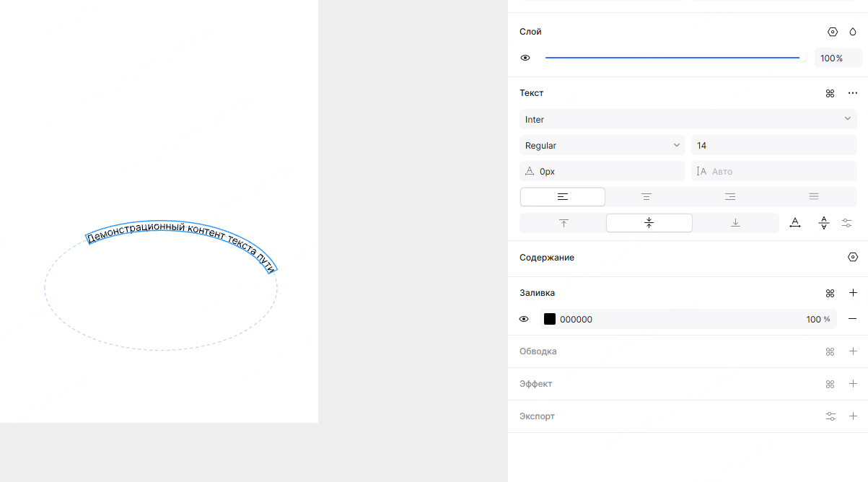The height and width of the screenshot is (482, 868).
Task: Click the black fill color swatch
Action: (550, 319)
